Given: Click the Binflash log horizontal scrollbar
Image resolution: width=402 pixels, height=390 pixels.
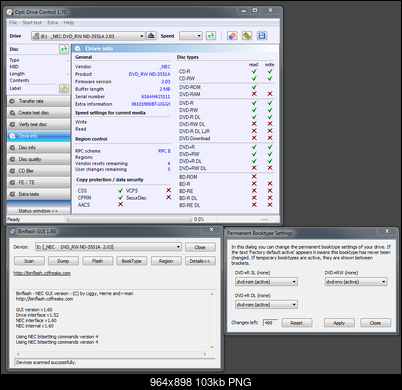Looking at the screenshot, I should coord(112,354).
